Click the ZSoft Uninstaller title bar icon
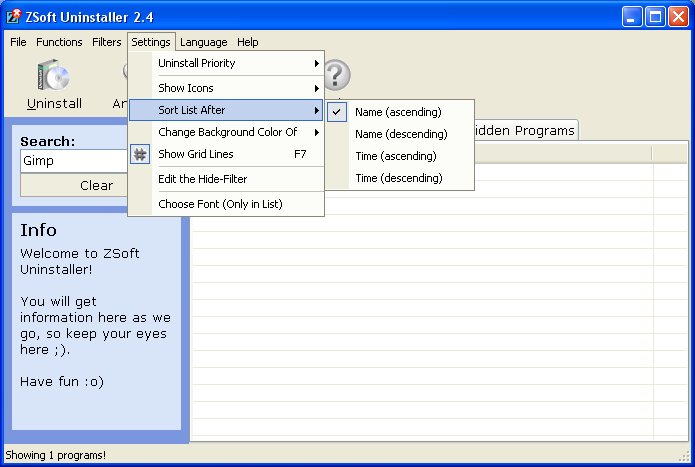This screenshot has height=467, width=695. tap(13, 17)
